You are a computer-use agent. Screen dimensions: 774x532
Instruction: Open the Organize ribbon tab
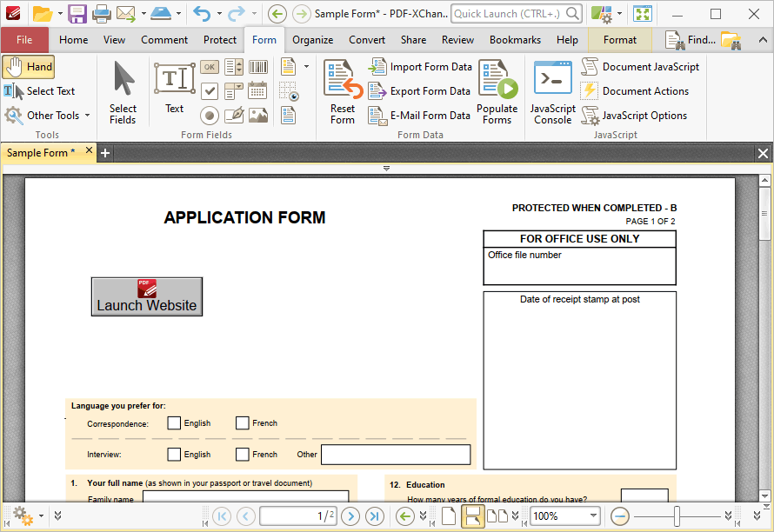pyautogui.click(x=312, y=40)
